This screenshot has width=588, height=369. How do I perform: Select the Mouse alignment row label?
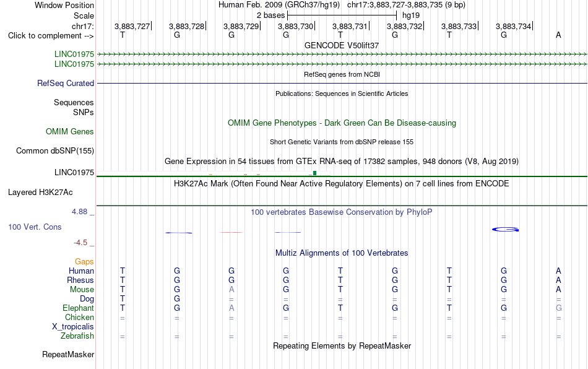pyautogui.click(x=82, y=290)
